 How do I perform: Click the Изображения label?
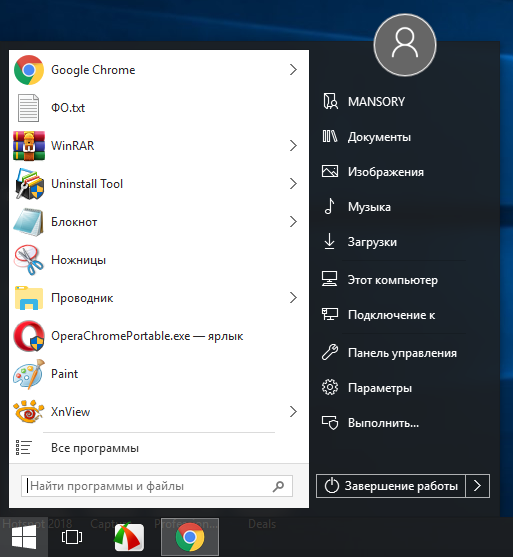[x=386, y=172]
